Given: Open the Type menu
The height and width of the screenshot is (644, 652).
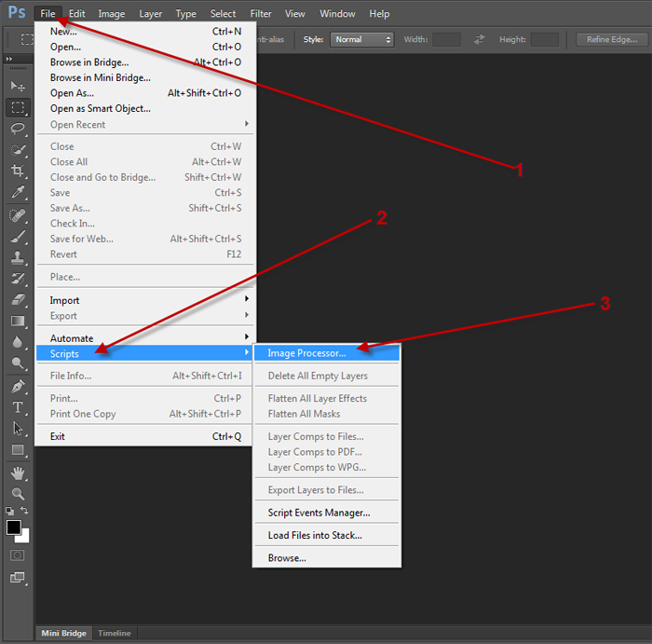Looking at the screenshot, I should pyautogui.click(x=185, y=14).
